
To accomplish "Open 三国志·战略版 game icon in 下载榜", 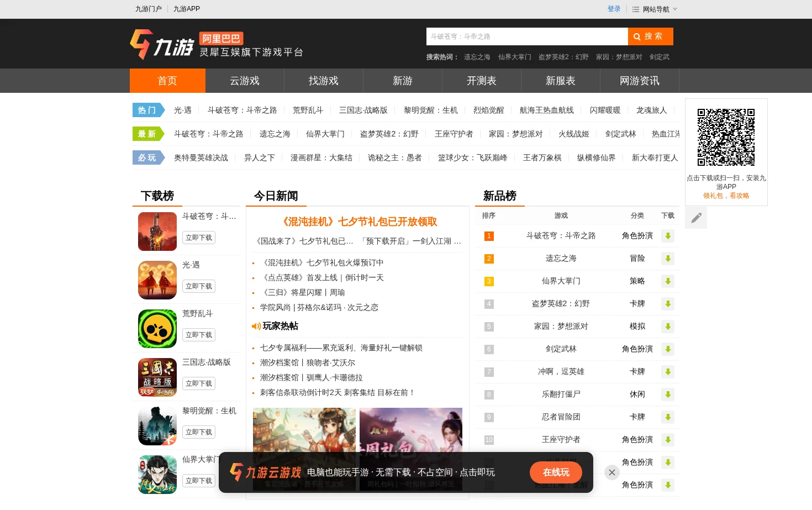I will coord(157,377).
